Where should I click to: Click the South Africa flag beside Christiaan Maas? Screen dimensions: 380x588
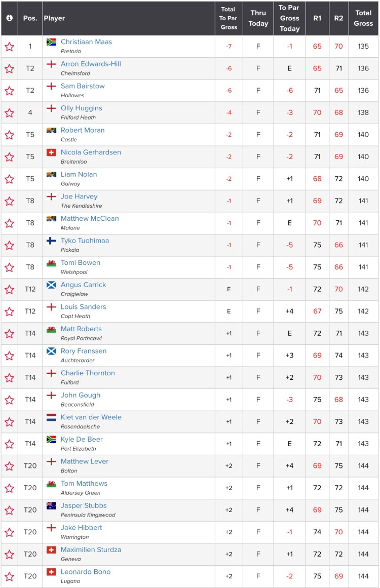point(51,42)
